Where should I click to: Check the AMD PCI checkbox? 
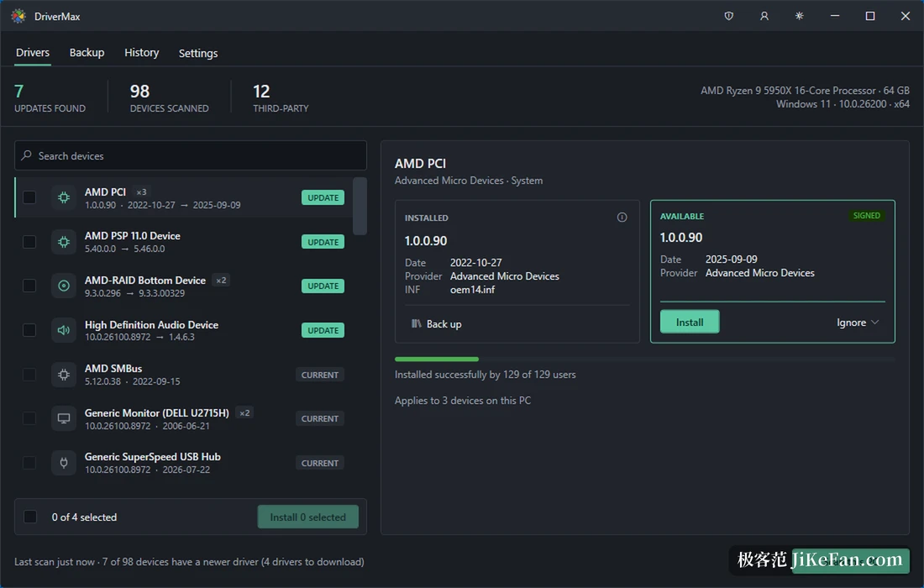29,197
